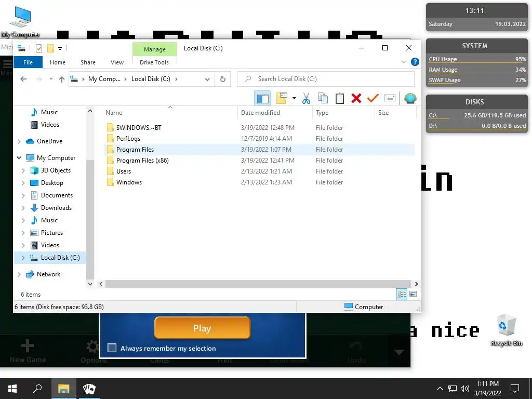The image size is (532, 399).
Task: Navigate up one folder level
Action: 61,79
